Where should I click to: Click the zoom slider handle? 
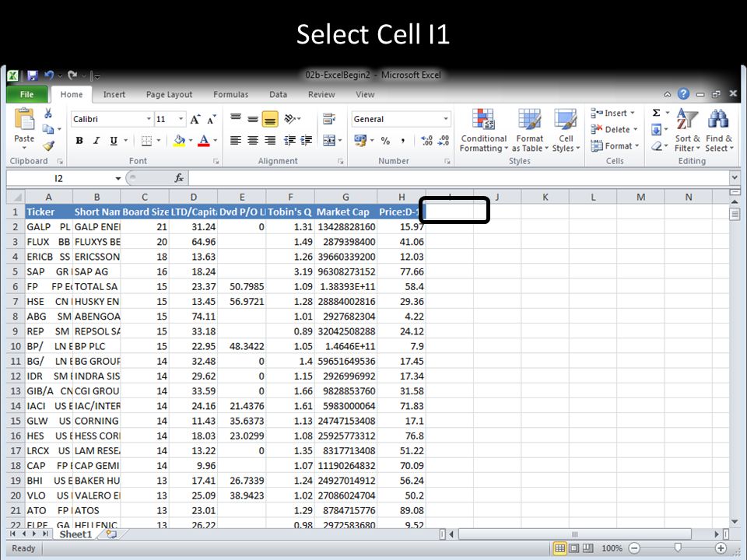(678, 548)
